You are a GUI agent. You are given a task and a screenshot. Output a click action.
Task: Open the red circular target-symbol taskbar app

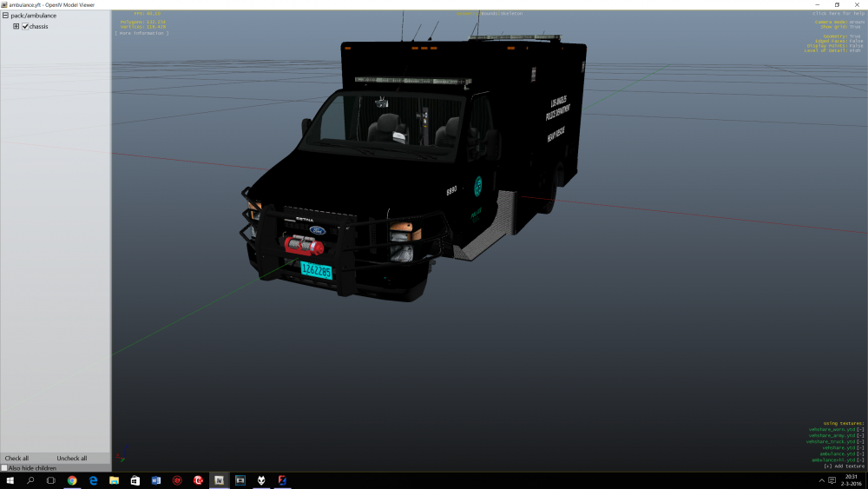(177, 480)
